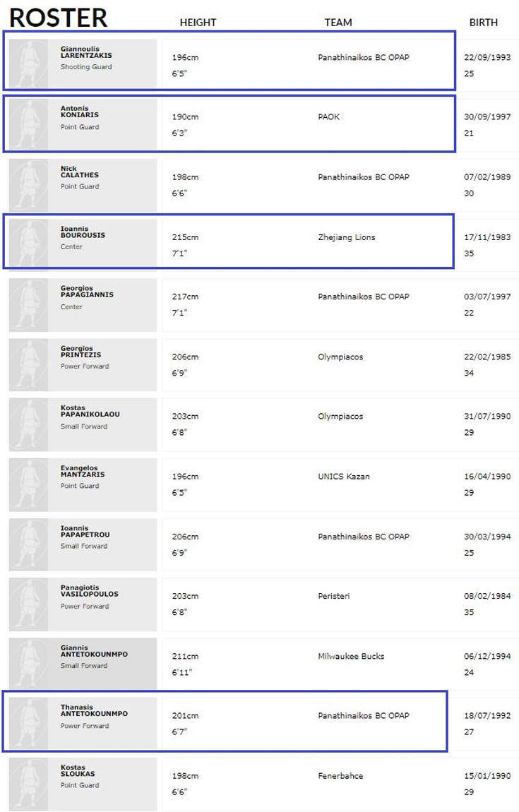
Task: Click Giannoulis Larentzakis's player silhouette image
Action: point(28,63)
